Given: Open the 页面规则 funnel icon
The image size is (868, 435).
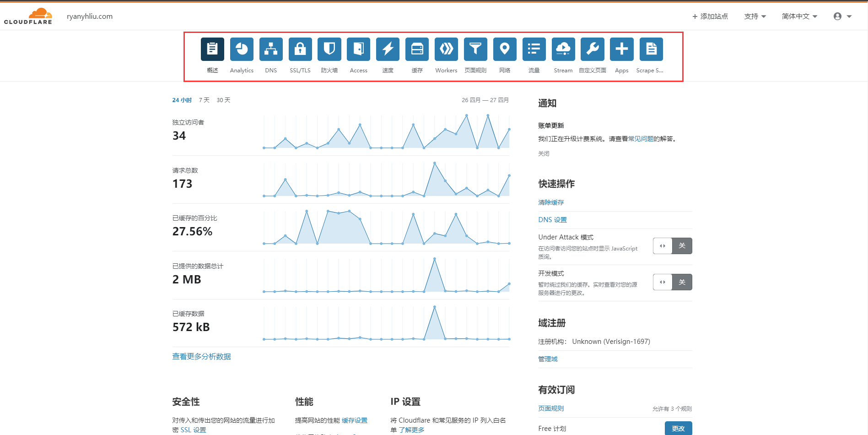Looking at the screenshot, I should 475,49.
